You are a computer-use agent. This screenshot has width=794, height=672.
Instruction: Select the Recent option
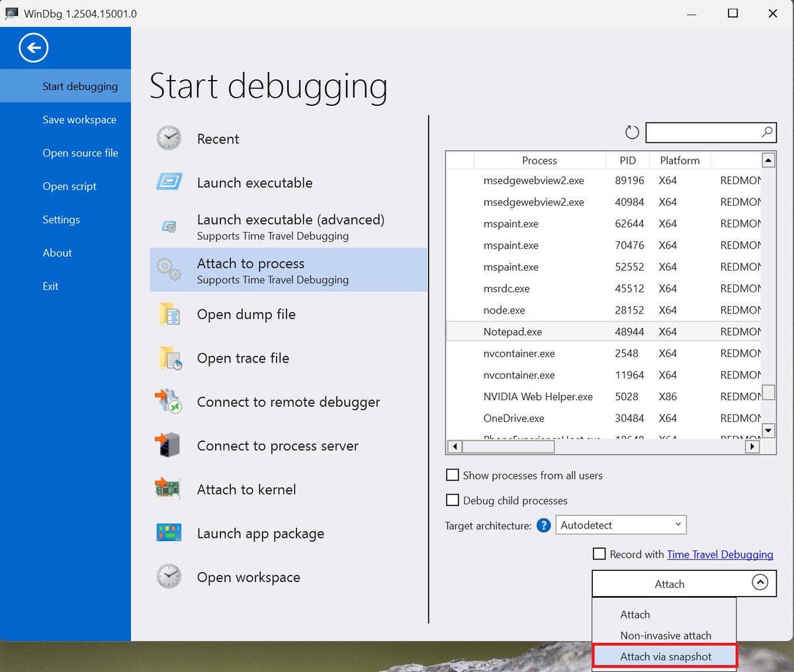(288, 139)
